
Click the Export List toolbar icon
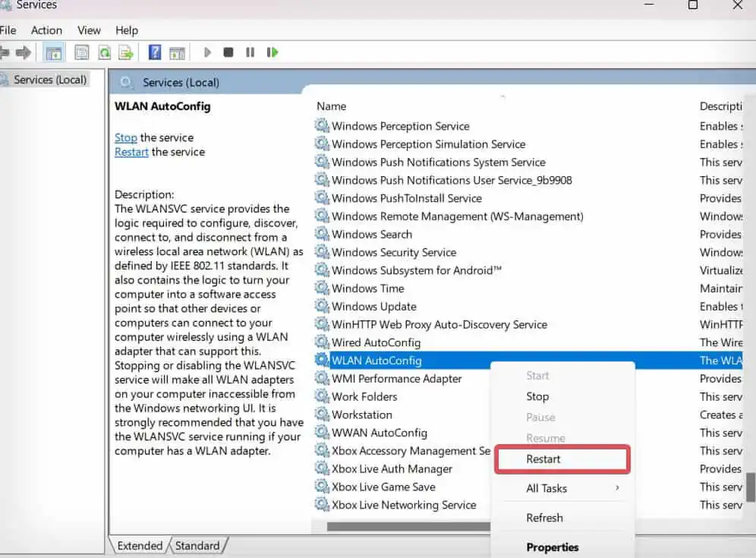point(125,52)
